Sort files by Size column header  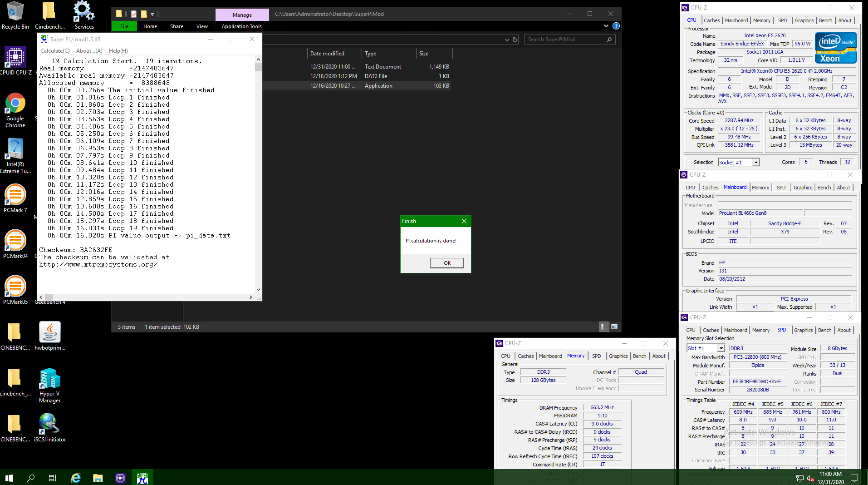[434, 54]
